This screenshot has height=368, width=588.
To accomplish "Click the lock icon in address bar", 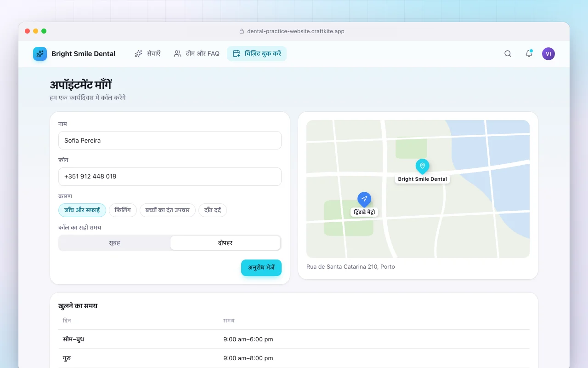I will 242,31.
